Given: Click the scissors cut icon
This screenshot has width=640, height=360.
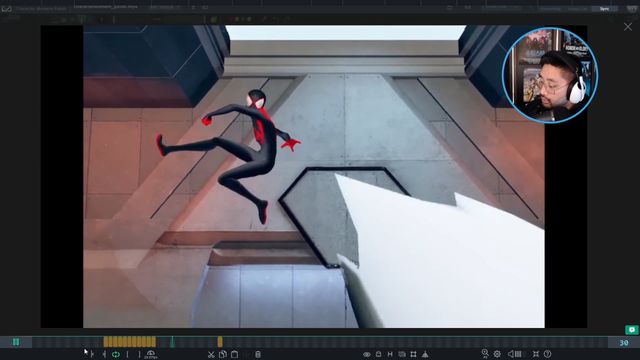Looking at the screenshot, I should (x=211, y=354).
